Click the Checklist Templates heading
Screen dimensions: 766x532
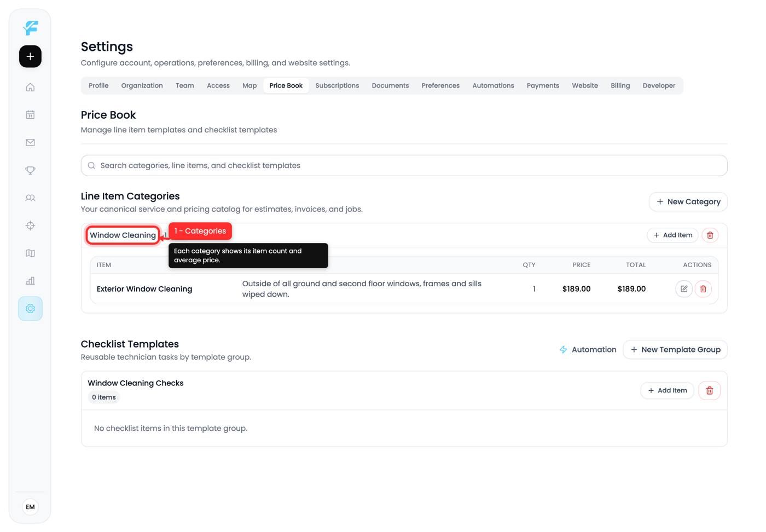pos(130,344)
